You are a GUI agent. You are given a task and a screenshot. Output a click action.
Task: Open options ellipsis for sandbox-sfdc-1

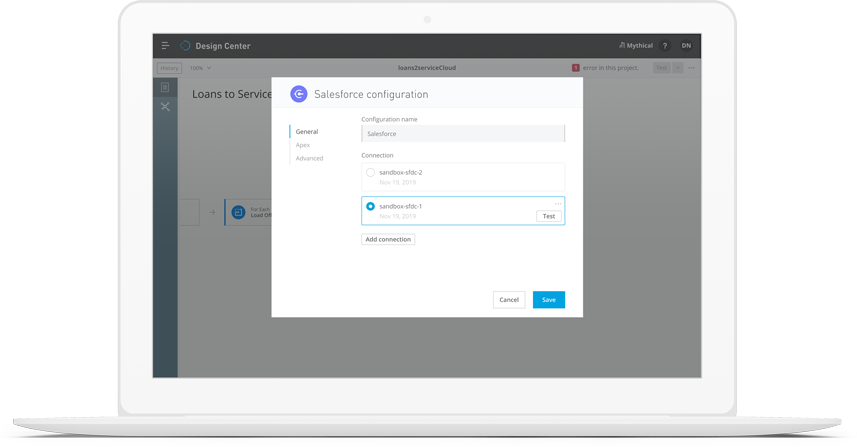558,204
